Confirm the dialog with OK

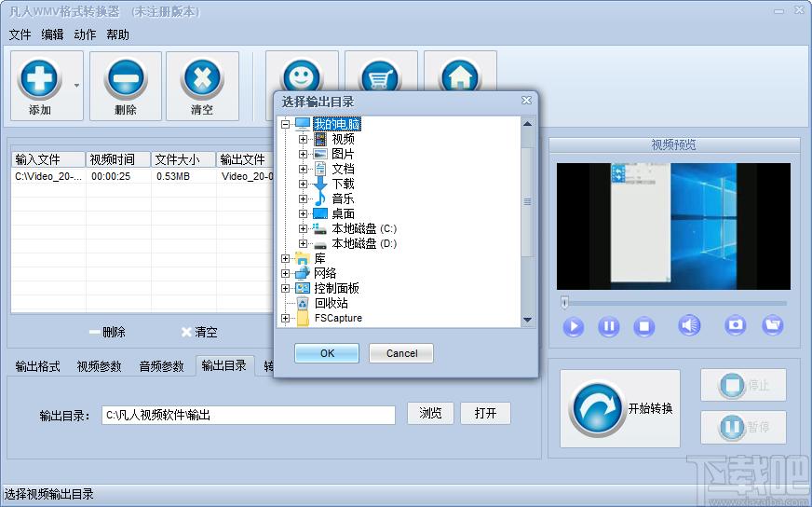pyautogui.click(x=327, y=353)
